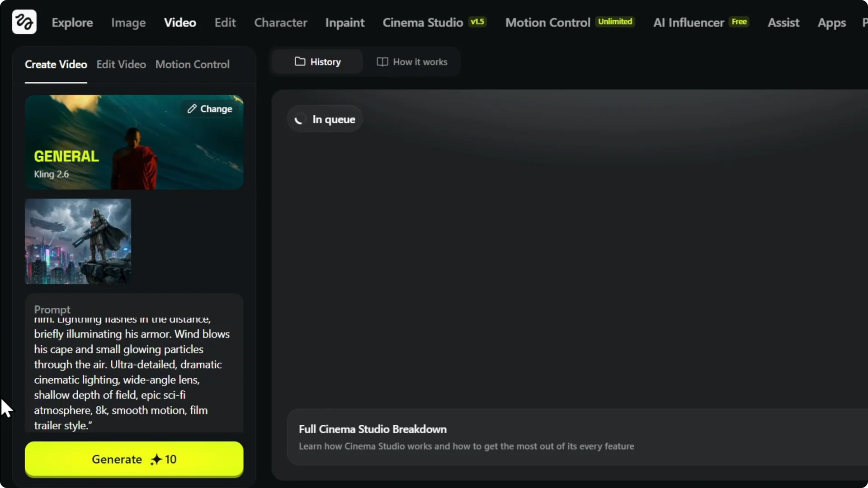Open the Apps menu item
The height and width of the screenshot is (488, 868).
click(831, 23)
